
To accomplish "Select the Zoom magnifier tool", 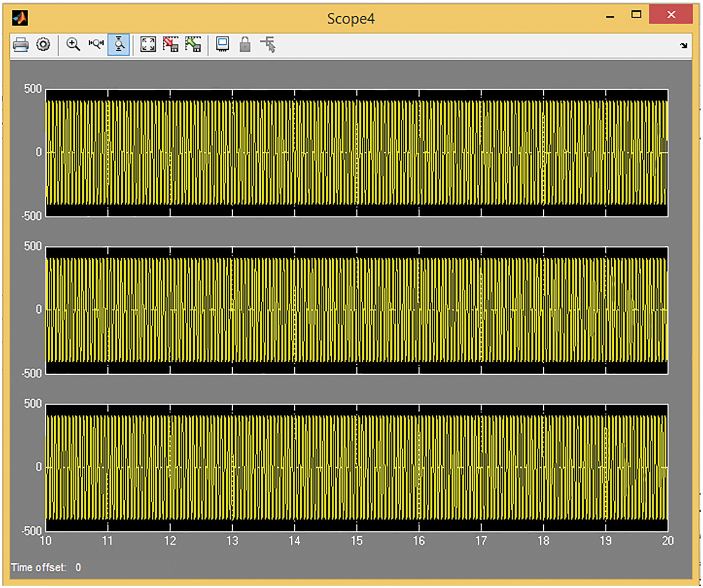I will [x=73, y=45].
